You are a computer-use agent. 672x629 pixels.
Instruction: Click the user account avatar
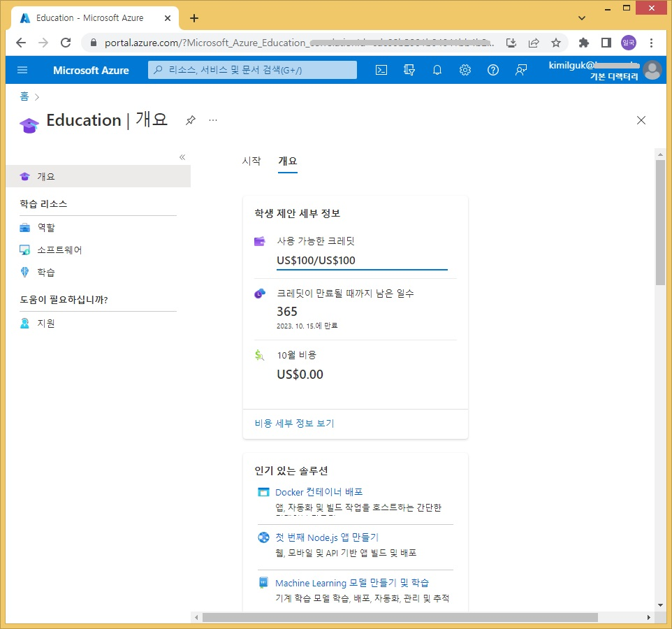652,71
